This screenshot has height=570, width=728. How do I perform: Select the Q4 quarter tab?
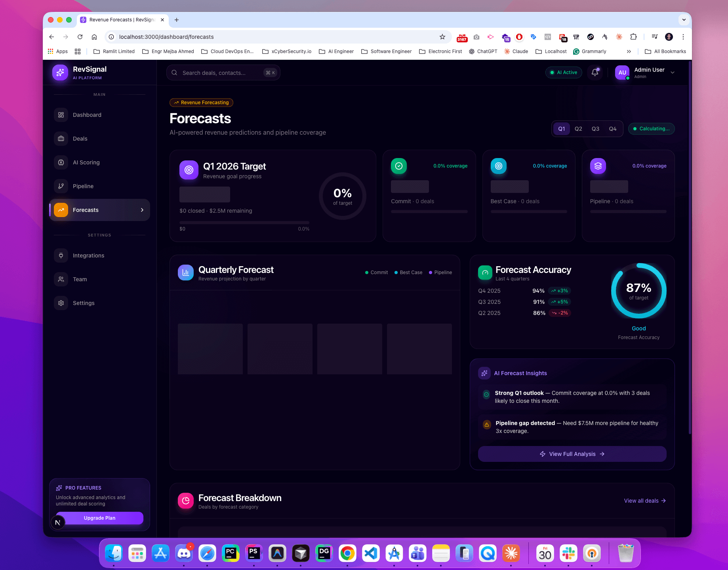(x=613, y=128)
